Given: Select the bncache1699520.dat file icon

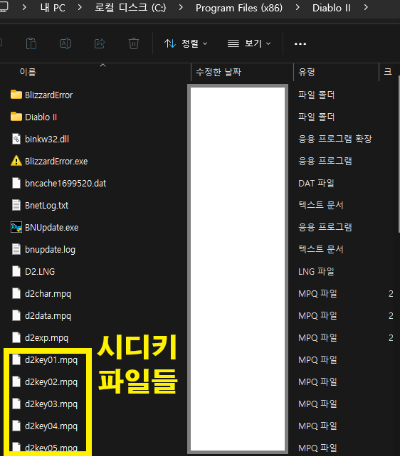Looking at the screenshot, I should pyautogui.click(x=16, y=183).
